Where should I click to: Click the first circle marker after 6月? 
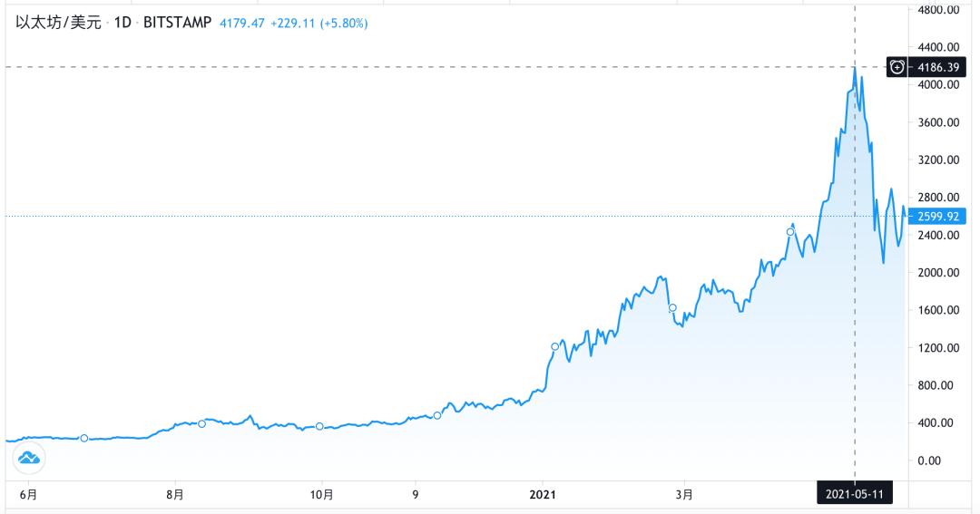[x=84, y=438]
